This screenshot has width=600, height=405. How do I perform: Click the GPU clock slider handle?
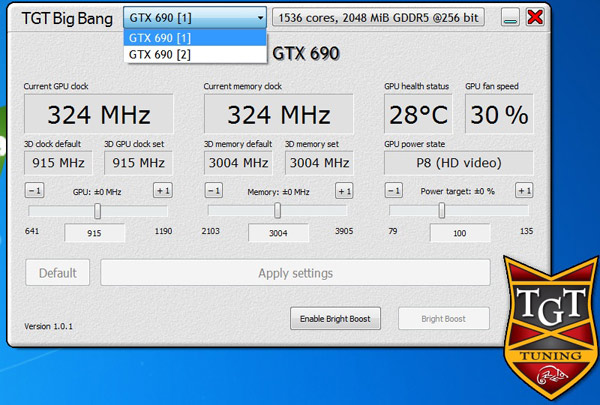(98, 211)
